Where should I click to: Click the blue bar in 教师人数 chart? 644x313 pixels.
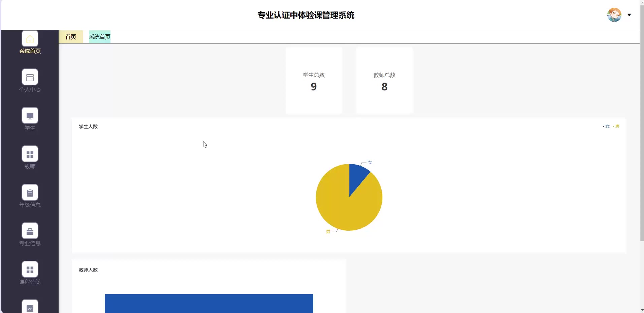click(x=209, y=304)
